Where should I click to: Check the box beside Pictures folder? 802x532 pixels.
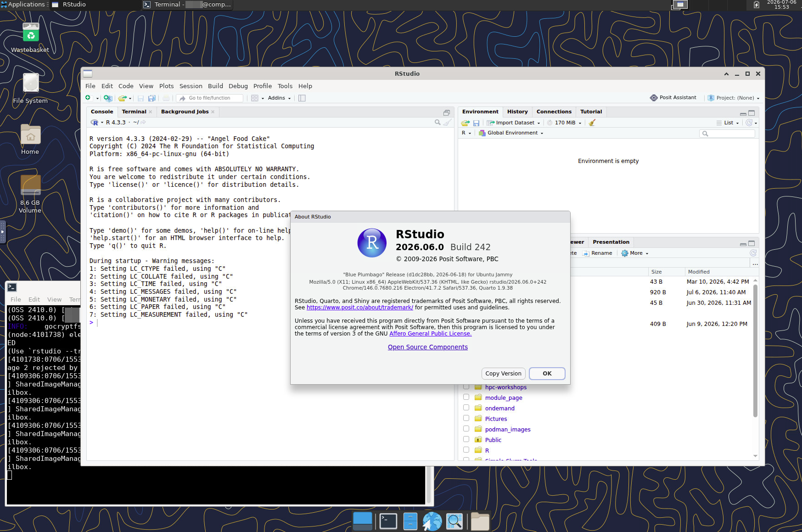tap(466, 418)
